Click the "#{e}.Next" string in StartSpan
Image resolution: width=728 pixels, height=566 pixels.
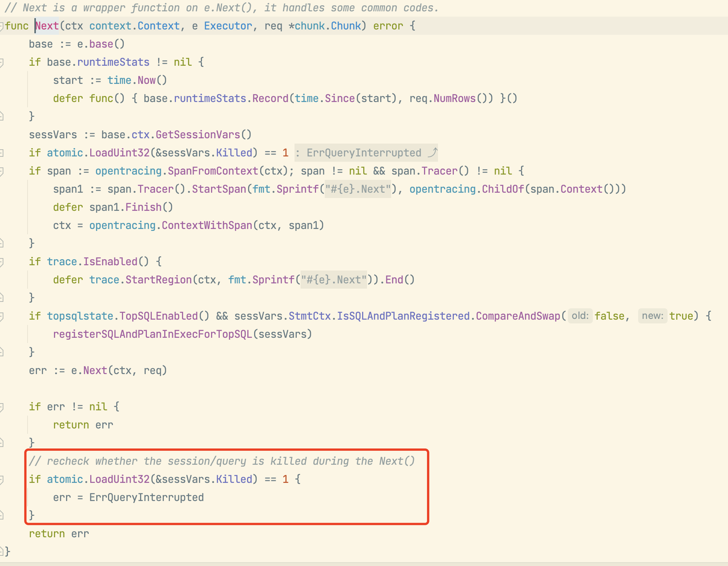(358, 189)
